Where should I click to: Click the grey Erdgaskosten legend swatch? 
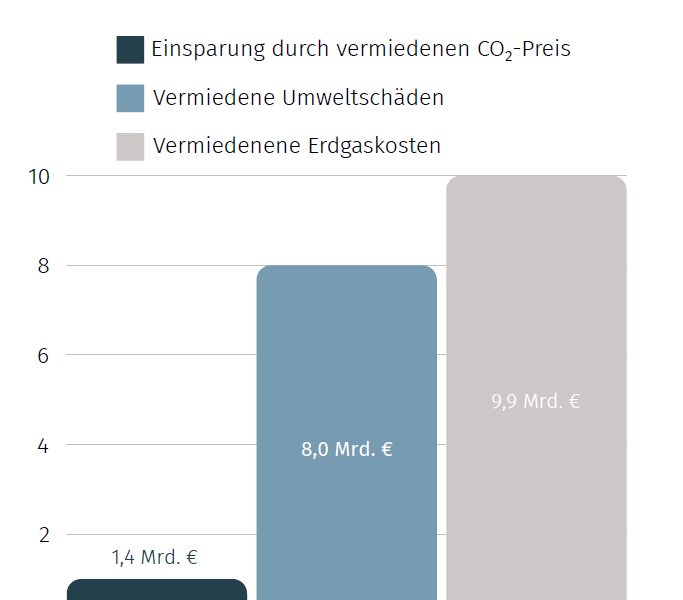pos(130,147)
